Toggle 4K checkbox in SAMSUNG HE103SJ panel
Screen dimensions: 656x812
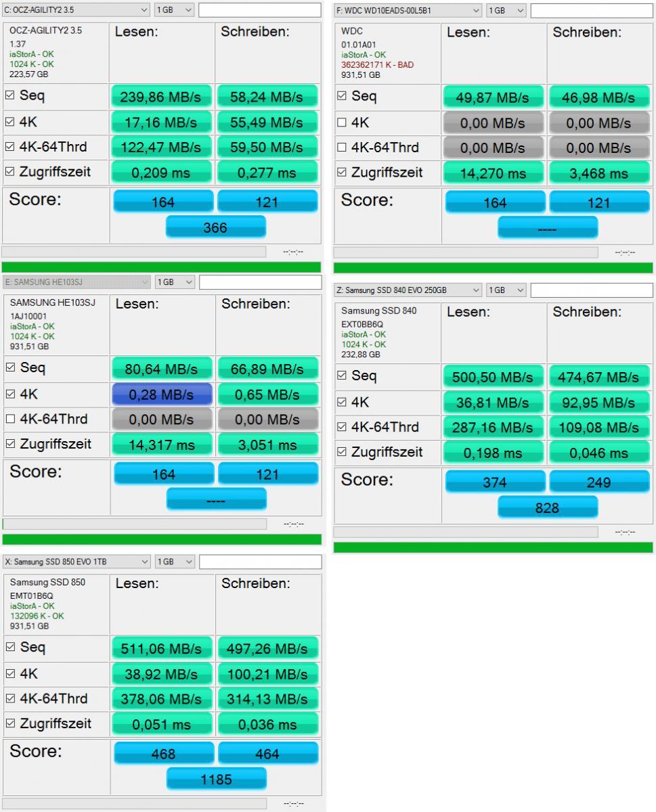[10, 394]
